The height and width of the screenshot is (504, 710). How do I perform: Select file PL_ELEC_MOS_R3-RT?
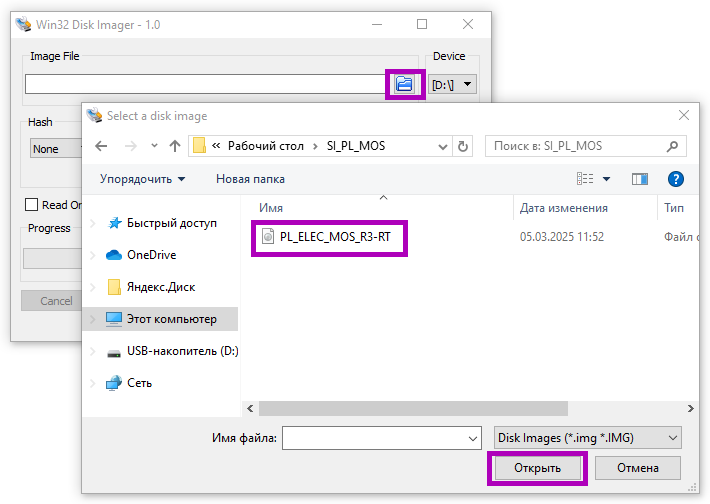[x=335, y=237]
